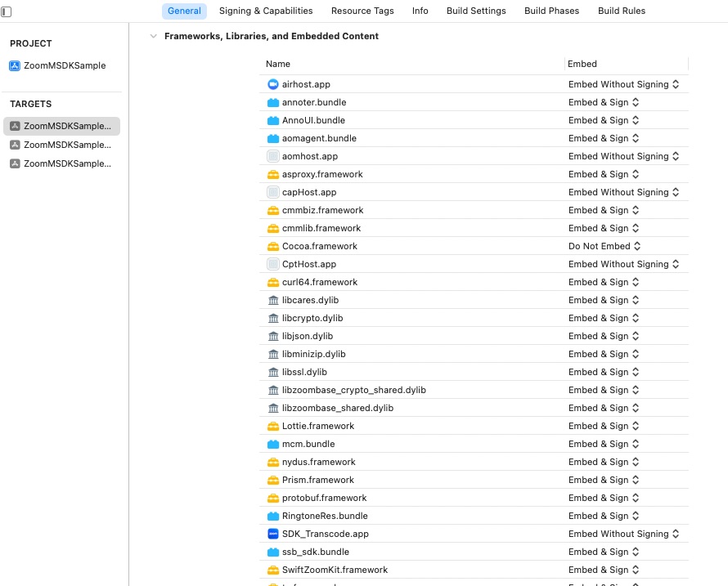The height and width of the screenshot is (586, 728).
Task: Open embed dropdown for annoter.bundle
Action: [604, 102]
